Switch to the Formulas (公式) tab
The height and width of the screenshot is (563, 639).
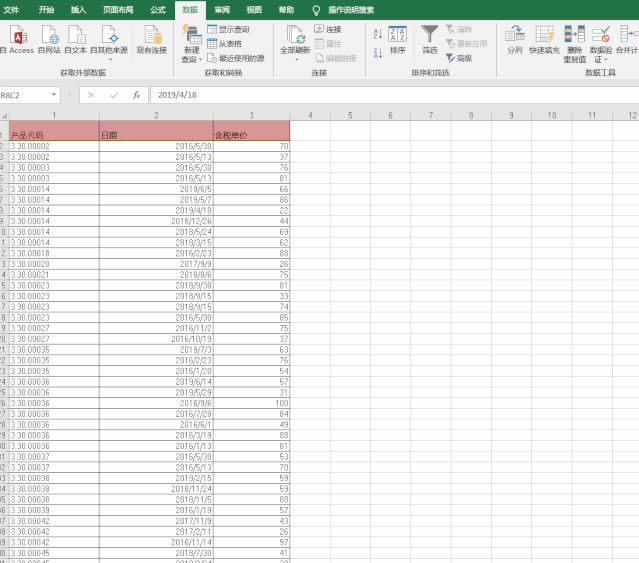[x=158, y=10]
